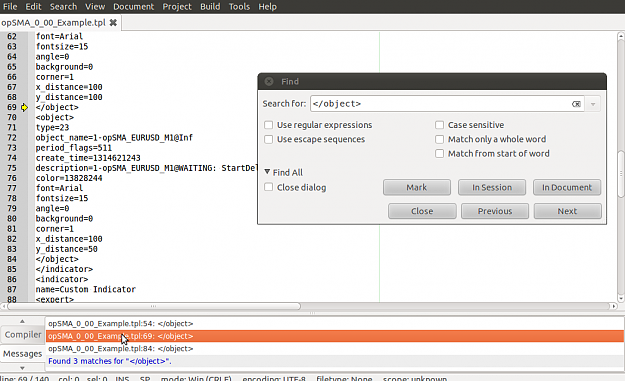Open the Project menu
The image size is (625, 381).
[177, 6]
